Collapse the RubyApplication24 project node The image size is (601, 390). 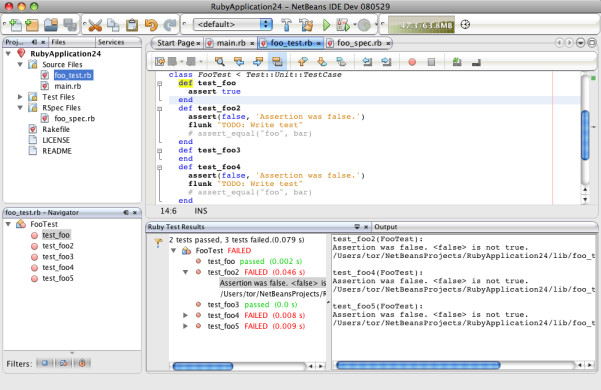[8, 54]
